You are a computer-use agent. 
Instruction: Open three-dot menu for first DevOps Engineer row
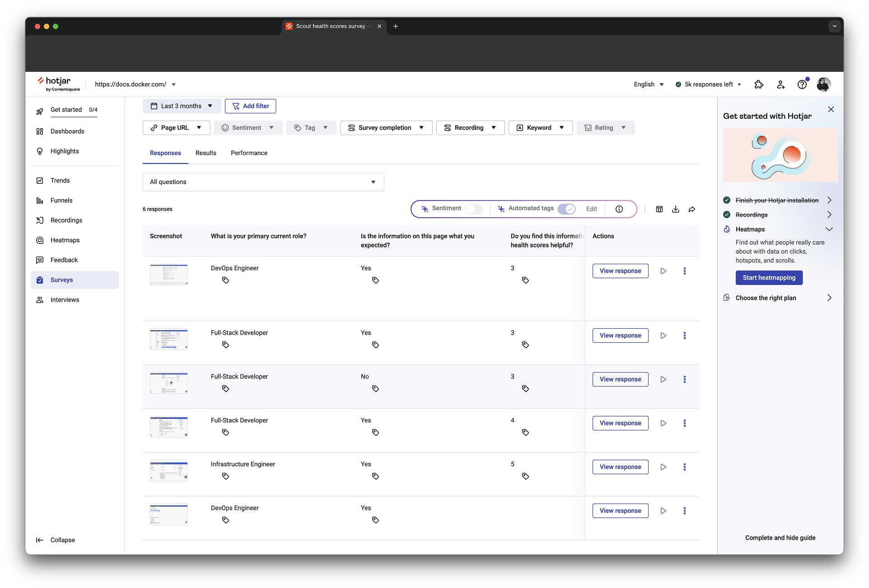(x=685, y=271)
